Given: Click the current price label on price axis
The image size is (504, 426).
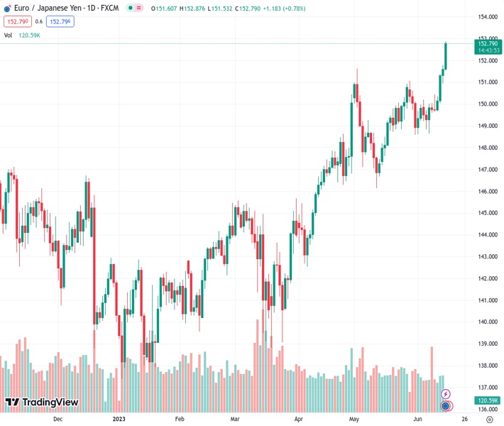Looking at the screenshot, I should pos(488,44).
